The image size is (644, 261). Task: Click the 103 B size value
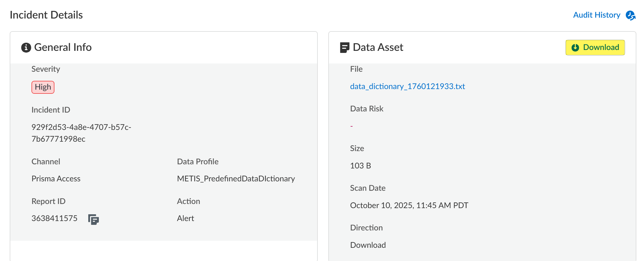pos(360,166)
